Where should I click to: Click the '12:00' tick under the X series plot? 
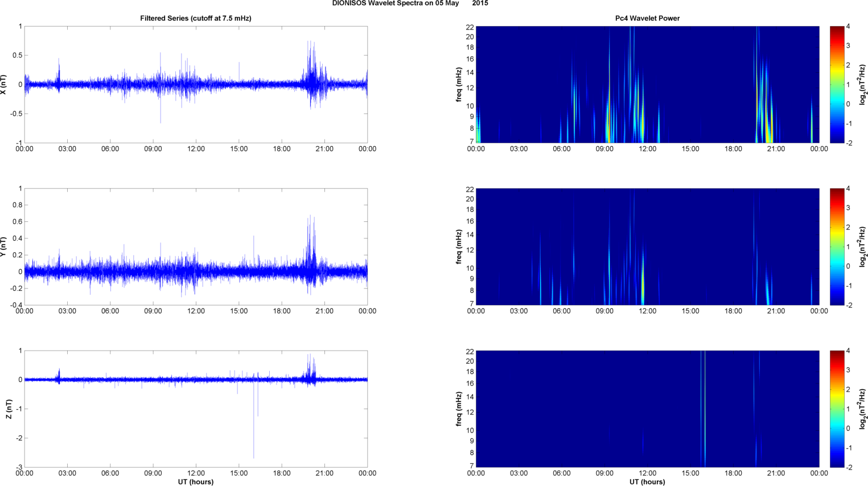coord(196,149)
